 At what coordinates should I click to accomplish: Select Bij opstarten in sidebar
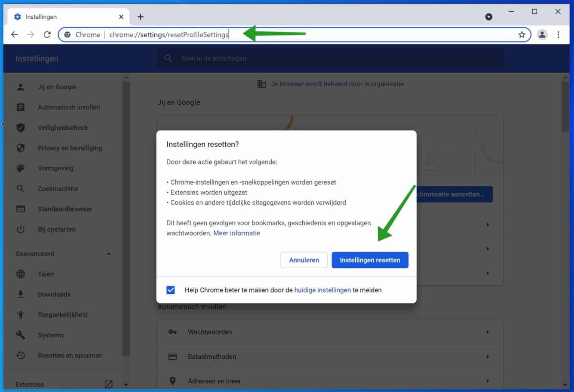[x=56, y=229]
